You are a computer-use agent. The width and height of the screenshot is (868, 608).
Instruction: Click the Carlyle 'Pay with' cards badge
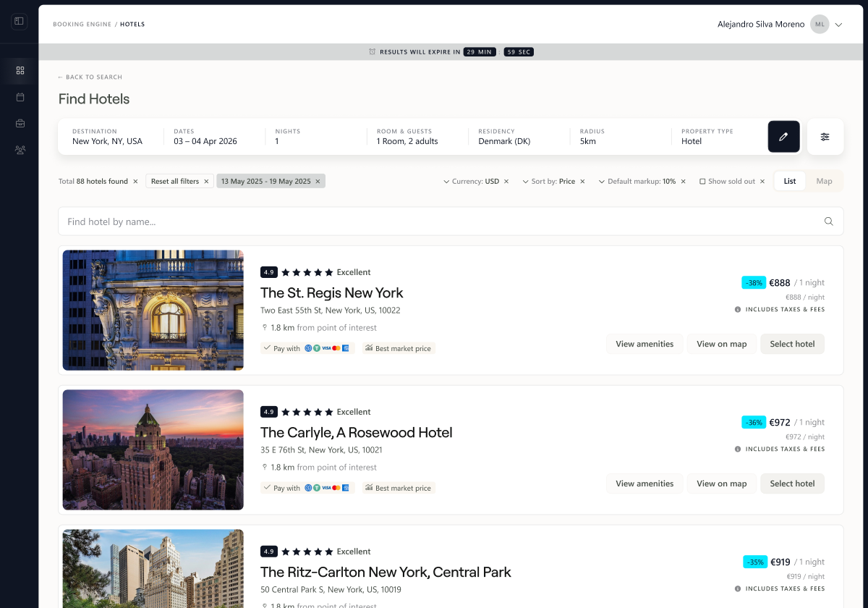[307, 488]
